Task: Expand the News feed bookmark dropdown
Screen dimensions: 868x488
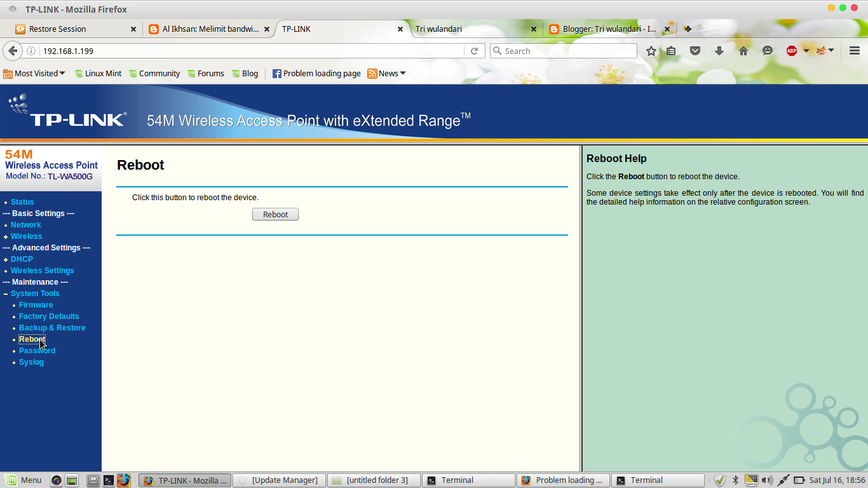Action: (x=386, y=73)
